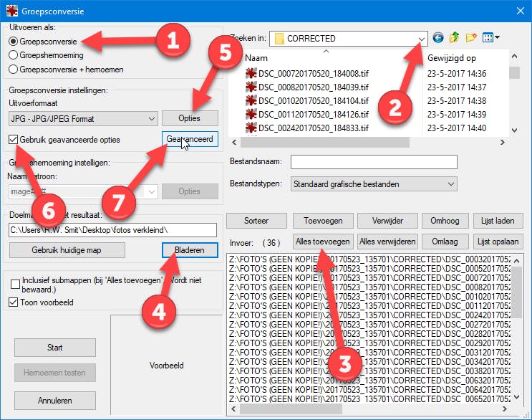Click the Lijst opslaan button
Viewport: 532px width, 420px height.
pos(498,242)
